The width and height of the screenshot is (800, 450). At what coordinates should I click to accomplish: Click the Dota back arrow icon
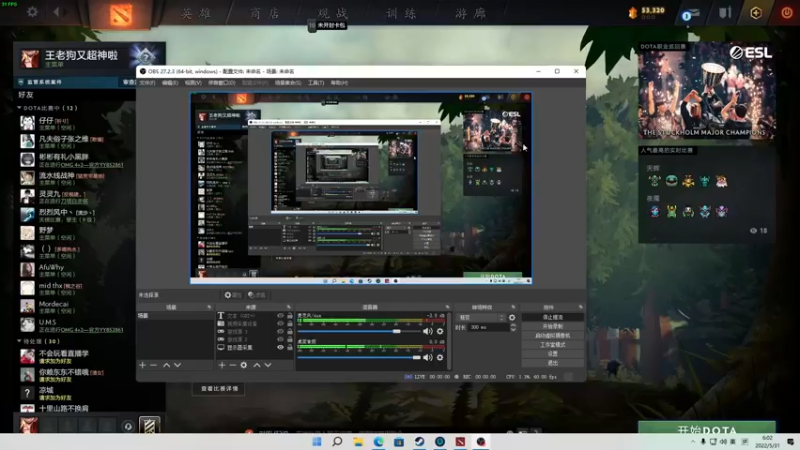coord(57,11)
